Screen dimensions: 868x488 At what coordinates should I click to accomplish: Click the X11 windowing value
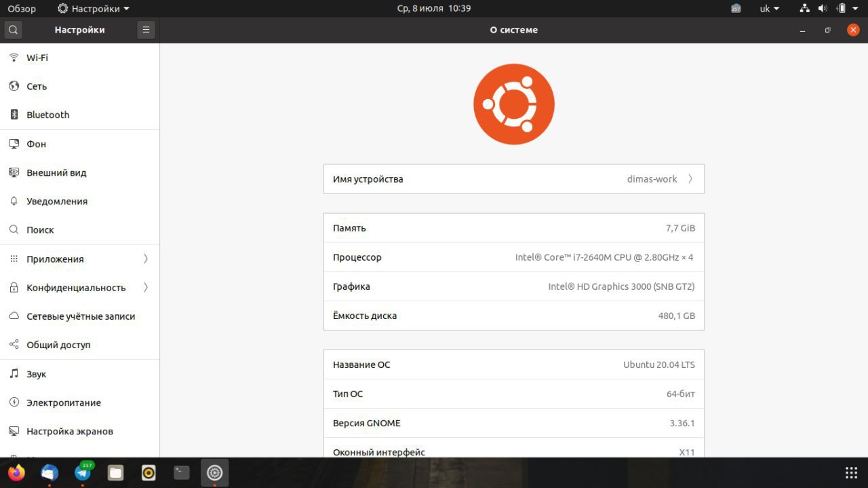pos(687,452)
